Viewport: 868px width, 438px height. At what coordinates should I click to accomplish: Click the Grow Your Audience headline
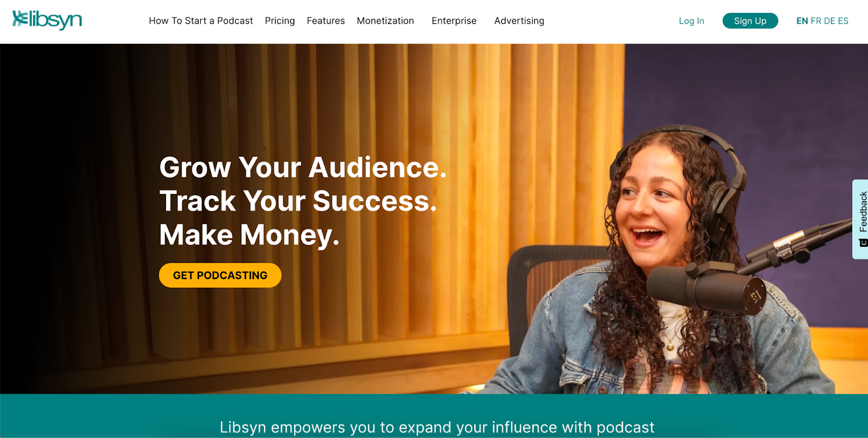(x=303, y=168)
